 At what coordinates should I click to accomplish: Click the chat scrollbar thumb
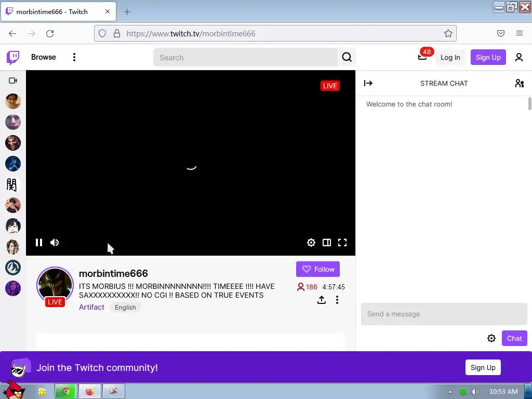tap(529, 103)
